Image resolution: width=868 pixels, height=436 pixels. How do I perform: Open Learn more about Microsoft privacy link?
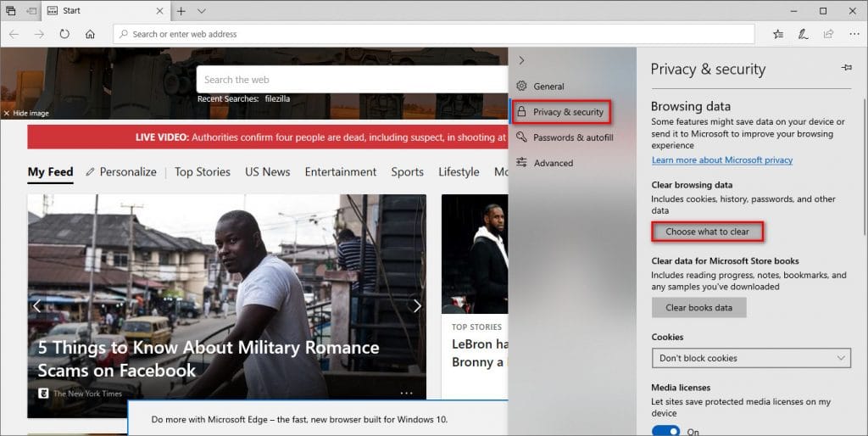(x=722, y=160)
